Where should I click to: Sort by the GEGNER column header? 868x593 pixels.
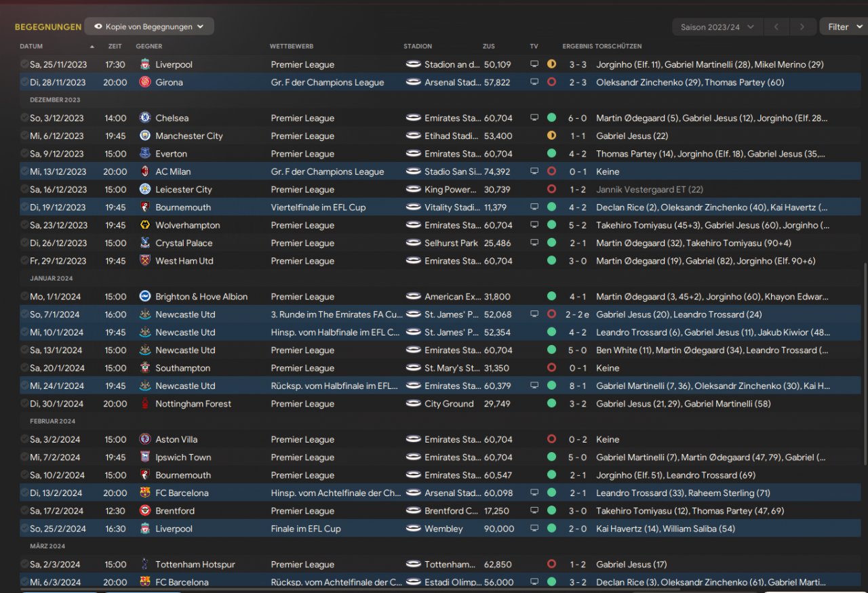click(149, 46)
